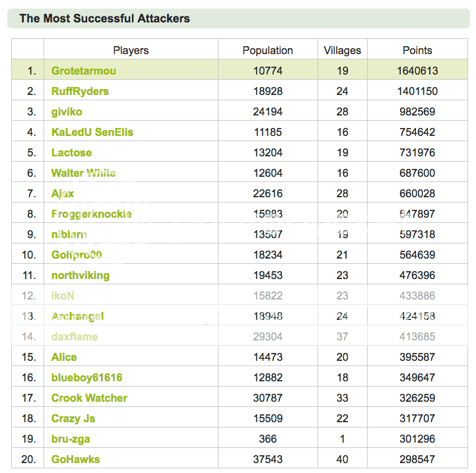Select northviking in the attackers list

click(x=81, y=275)
